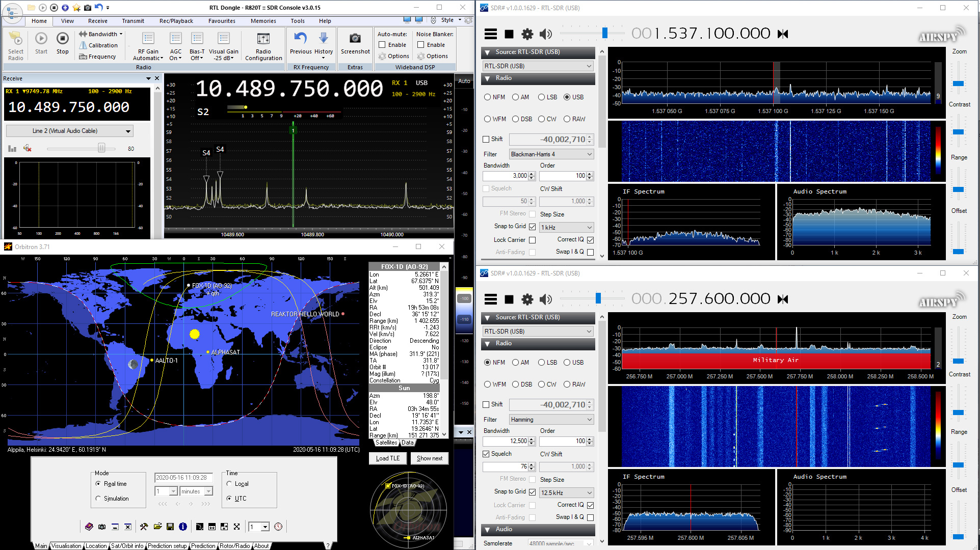
Task: Select Simulation mode in Orbitron
Action: 98,499
